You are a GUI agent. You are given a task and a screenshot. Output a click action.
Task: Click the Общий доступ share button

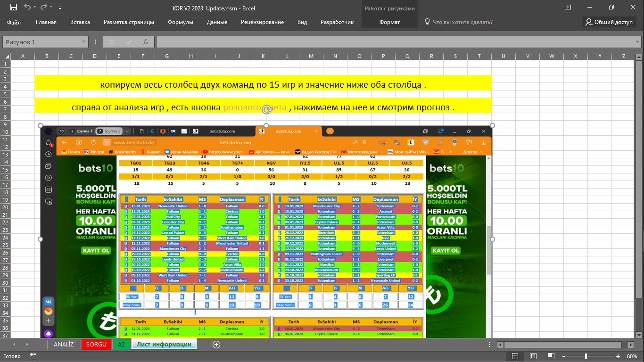[609, 22]
